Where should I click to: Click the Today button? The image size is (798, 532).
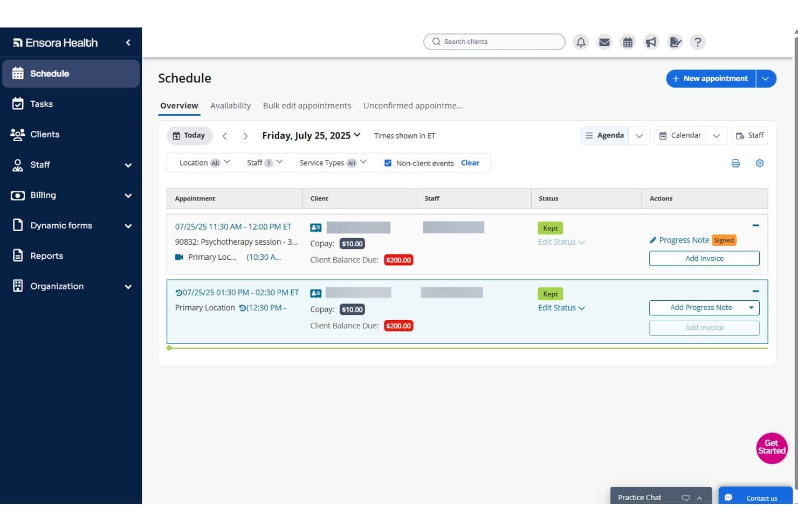pos(189,136)
